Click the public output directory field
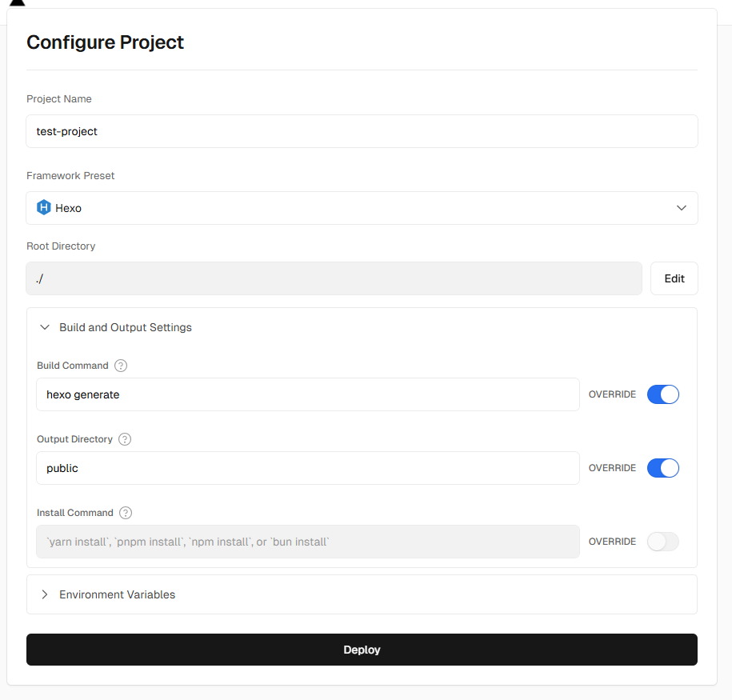 pos(308,468)
